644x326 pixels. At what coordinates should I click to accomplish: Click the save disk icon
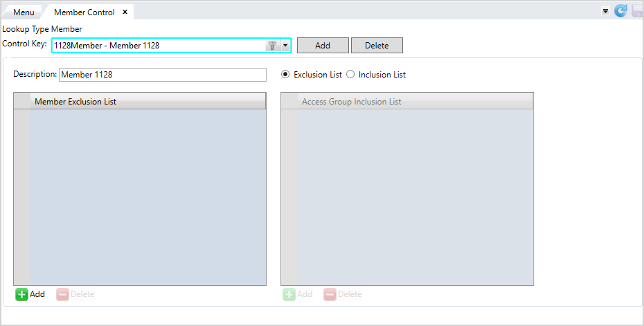coord(638,11)
